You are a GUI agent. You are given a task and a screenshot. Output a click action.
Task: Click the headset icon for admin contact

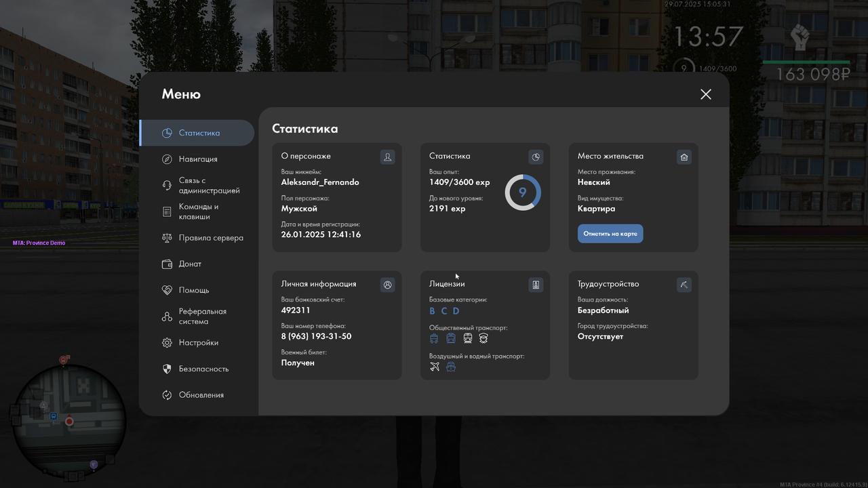click(167, 186)
